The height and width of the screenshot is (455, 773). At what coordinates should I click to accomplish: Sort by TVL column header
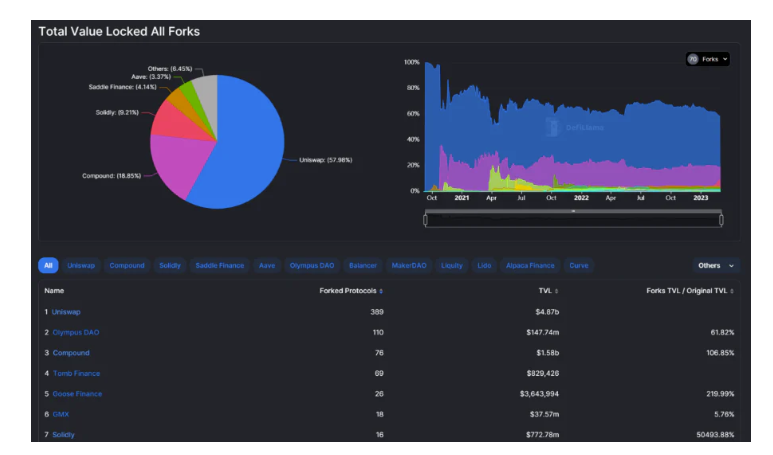tap(548, 291)
